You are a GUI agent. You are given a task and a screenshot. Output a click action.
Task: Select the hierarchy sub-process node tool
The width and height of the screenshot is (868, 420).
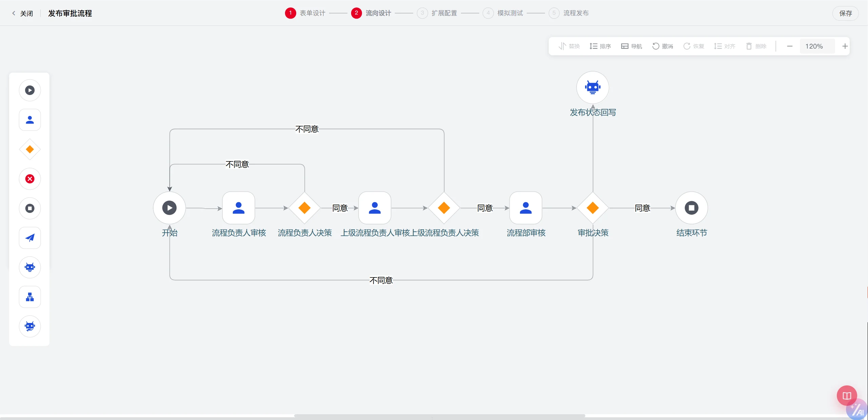(x=30, y=297)
